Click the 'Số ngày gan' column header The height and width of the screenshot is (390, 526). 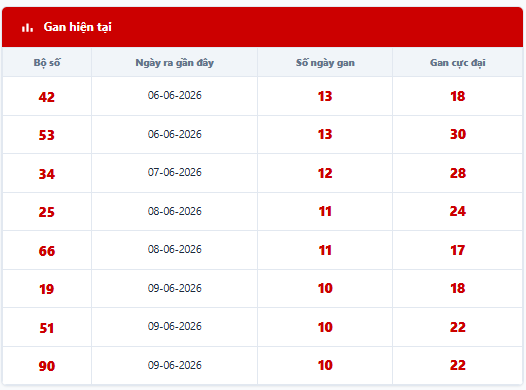pos(325,63)
